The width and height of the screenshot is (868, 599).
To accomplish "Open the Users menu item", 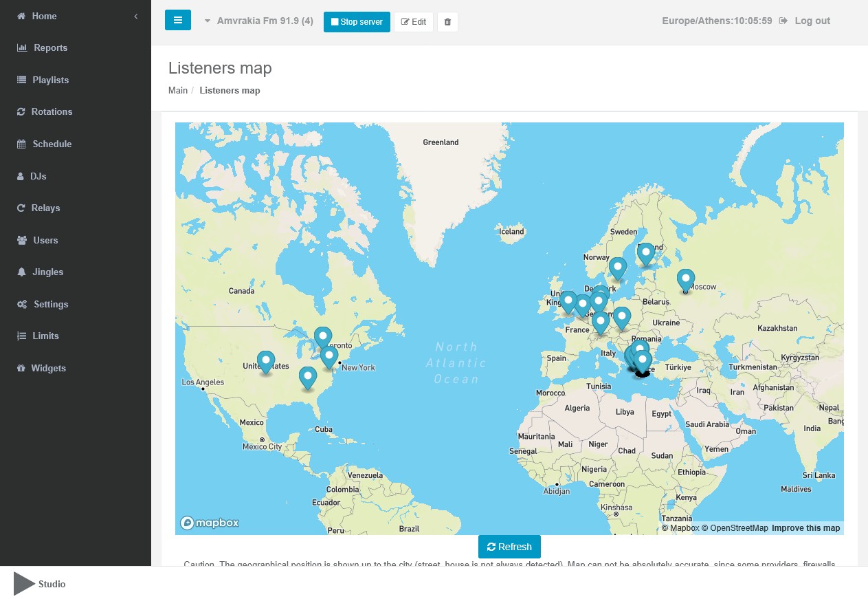I will (45, 240).
